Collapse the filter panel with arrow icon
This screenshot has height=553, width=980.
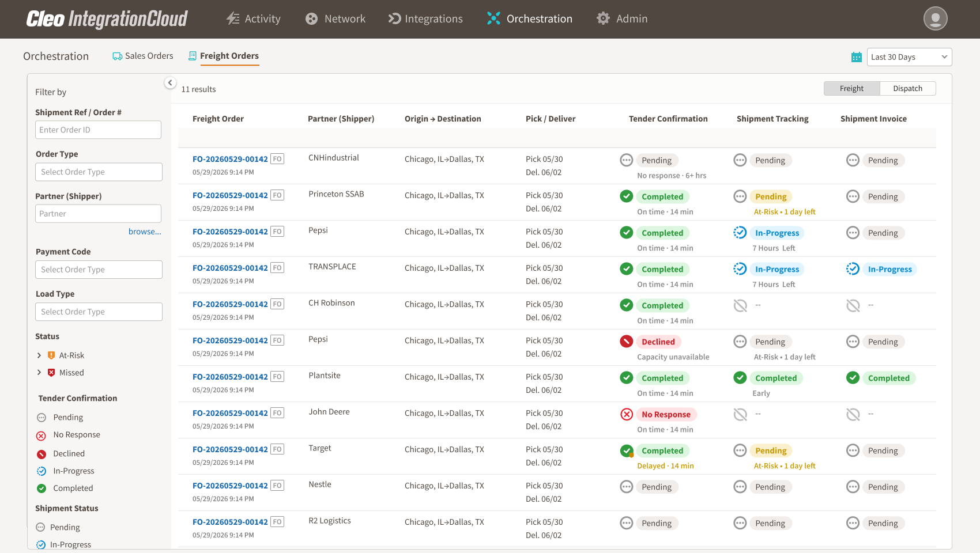(170, 83)
